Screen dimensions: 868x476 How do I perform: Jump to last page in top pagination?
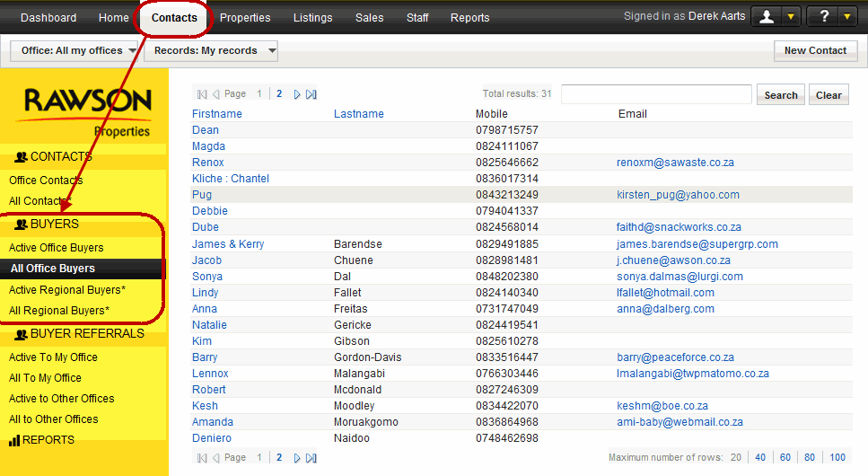click(311, 94)
